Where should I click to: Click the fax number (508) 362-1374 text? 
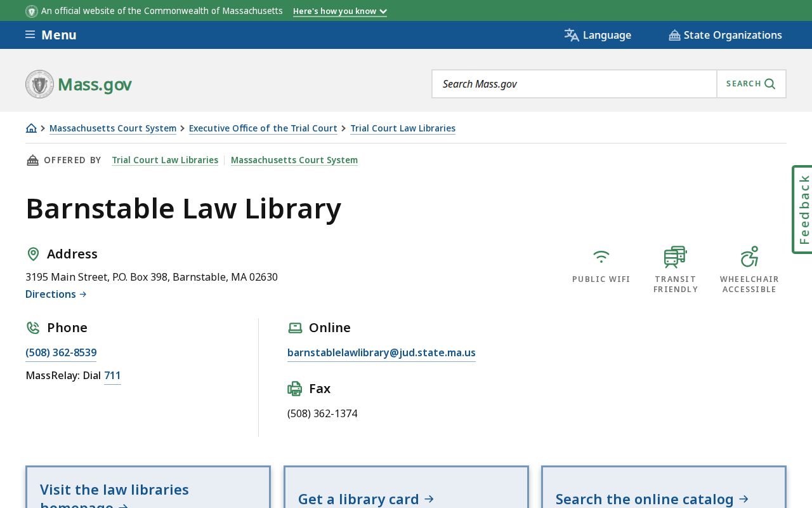[x=322, y=413]
